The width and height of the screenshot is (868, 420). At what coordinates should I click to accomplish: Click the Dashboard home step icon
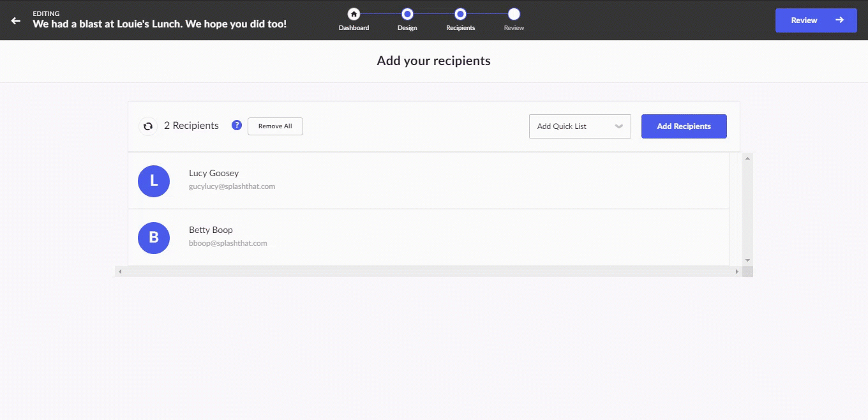[x=354, y=14]
